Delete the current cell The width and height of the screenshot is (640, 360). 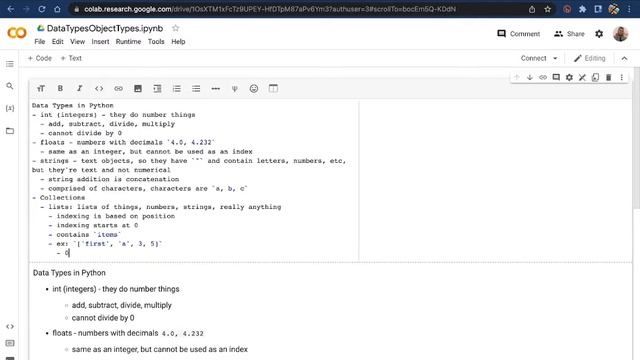[609, 77]
